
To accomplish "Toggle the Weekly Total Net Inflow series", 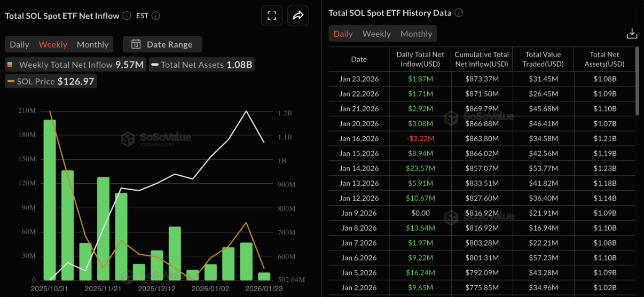I will pos(75,65).
